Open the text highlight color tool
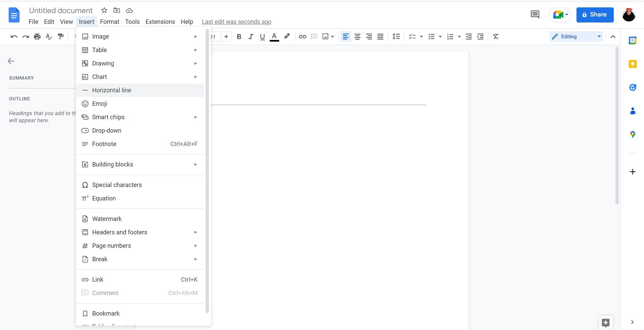Image resolution: width=644 pixels, height=330 pixels. (x=287, y=37)
